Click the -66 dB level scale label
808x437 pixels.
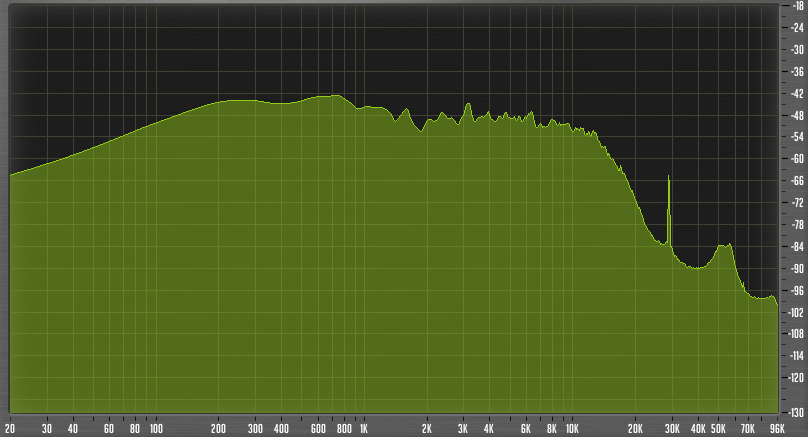pos(797,181)
